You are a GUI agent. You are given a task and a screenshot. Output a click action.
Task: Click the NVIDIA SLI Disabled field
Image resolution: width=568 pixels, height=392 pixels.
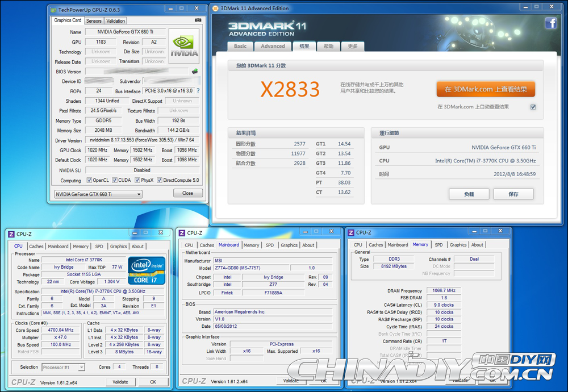(142, 170)
